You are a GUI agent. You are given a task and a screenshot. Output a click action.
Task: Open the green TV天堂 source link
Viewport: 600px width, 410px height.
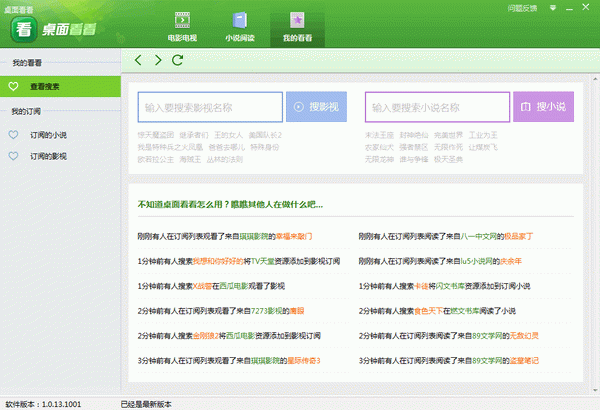[x=262, y=261]
